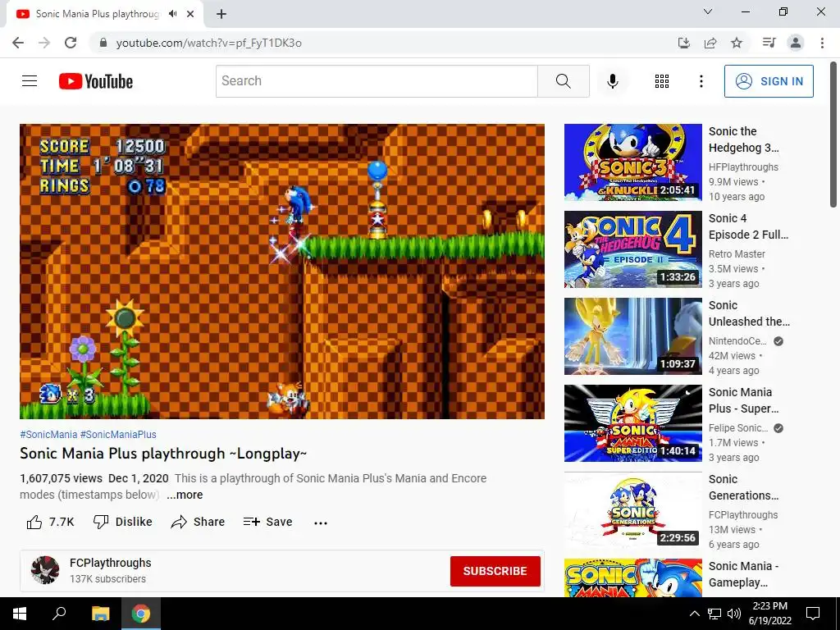This screenshot has height=630, width=840.
Task: Open the #SonicMania hashtag
Action: 48,435
